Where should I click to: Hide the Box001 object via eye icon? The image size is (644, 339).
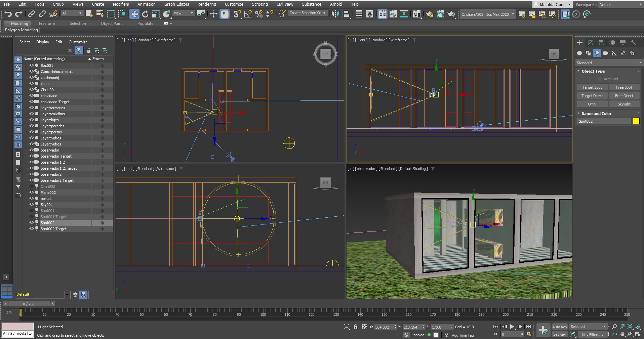click(x=31, y=66)
